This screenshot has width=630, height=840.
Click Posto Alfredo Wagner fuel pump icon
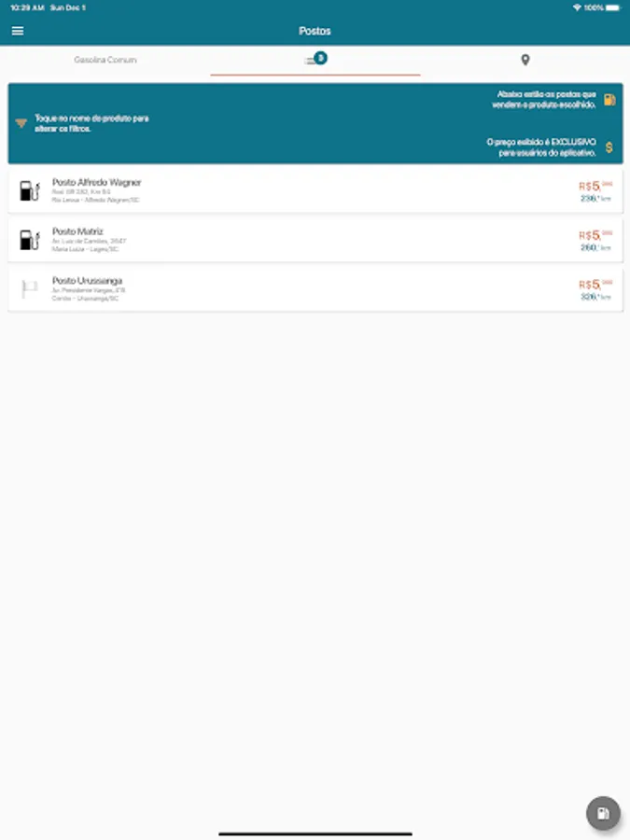click(x=30, y=190)
